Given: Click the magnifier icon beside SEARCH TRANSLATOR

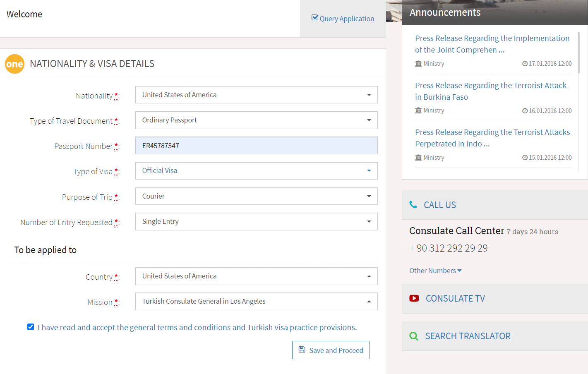Looking at the screenshot, I should (414, 336).
